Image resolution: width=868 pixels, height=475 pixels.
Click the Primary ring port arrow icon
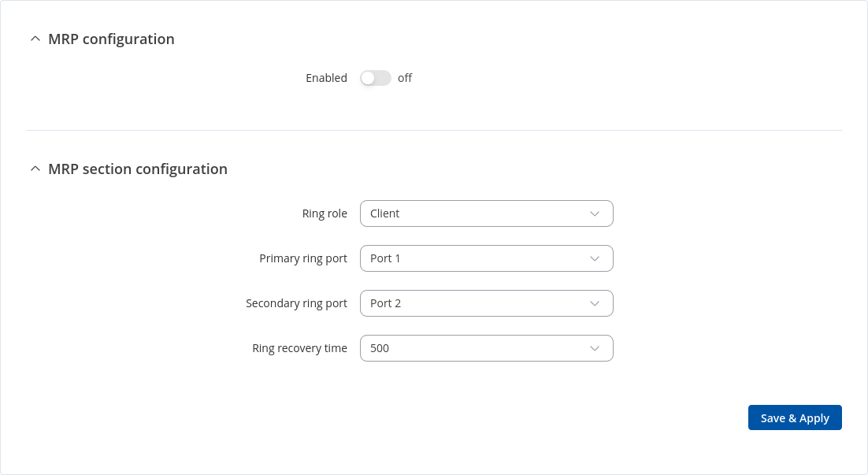click(595, 258)
